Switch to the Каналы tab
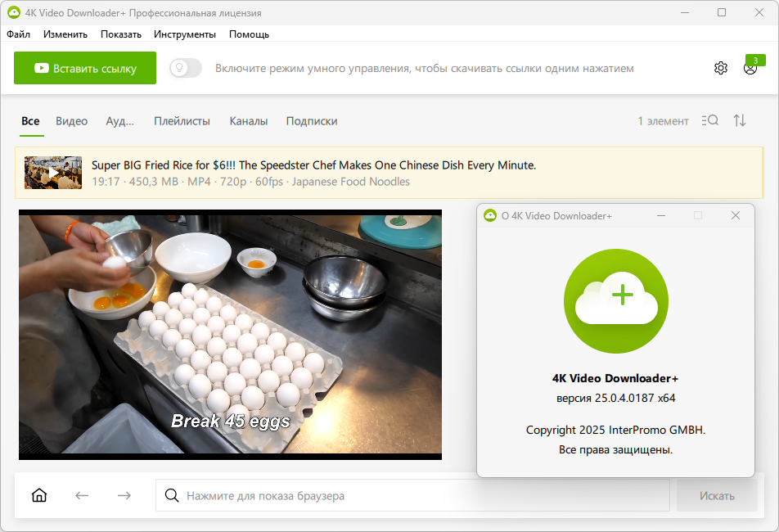779x532 pixels. click(249, 121)
